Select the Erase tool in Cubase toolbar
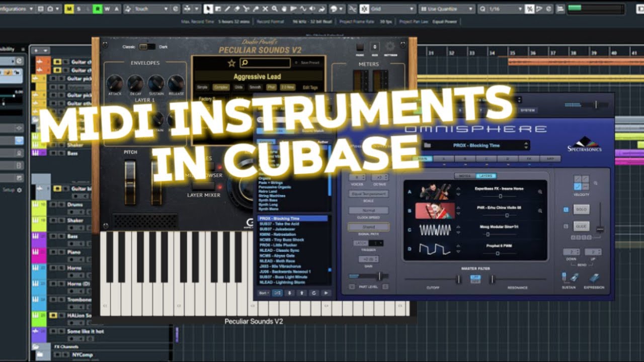This screenshot has width=644, height=362. point(237,9)
